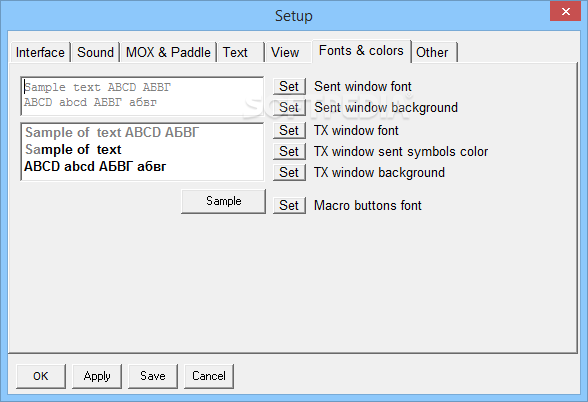Open the Sound tab
The height and width of the screenshot is (402, 588).
[96, 52]
